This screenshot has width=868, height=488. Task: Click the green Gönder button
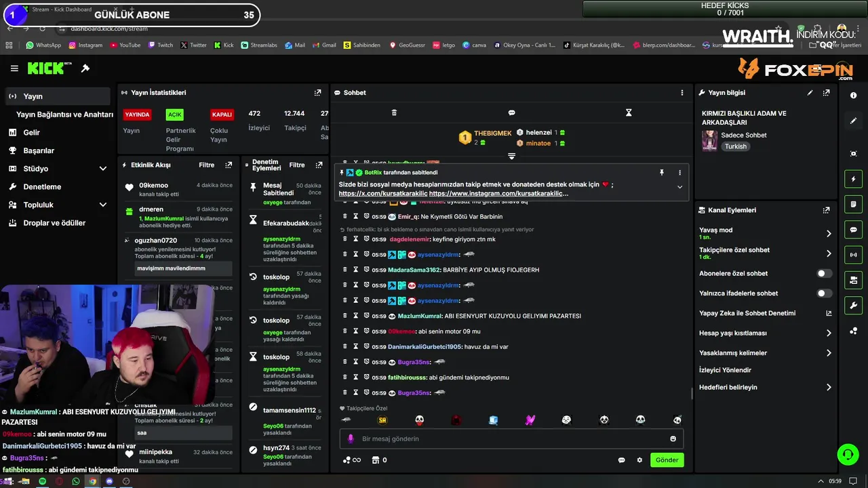tap(667, 460)
